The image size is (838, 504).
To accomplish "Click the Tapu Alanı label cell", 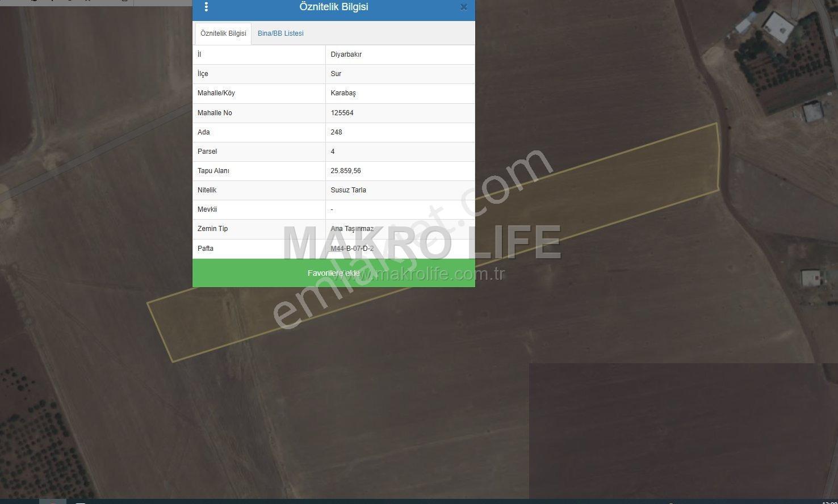I will [259, 171].
